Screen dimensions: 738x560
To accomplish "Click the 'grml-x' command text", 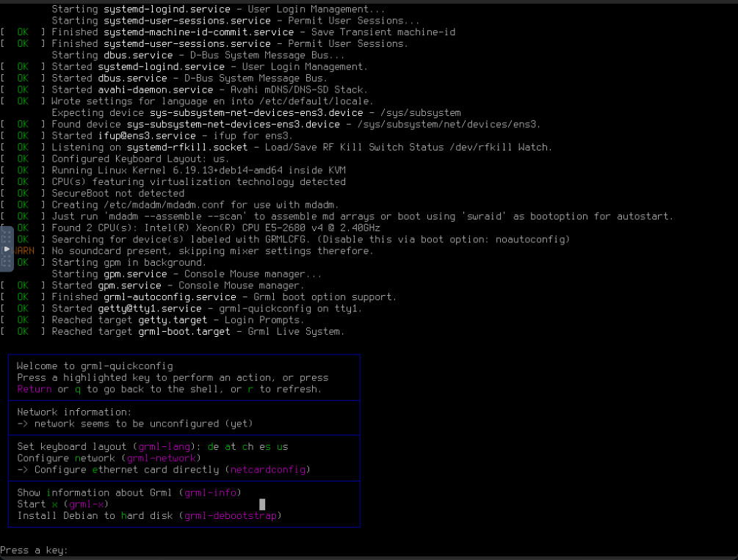I will tap(87, 504).
